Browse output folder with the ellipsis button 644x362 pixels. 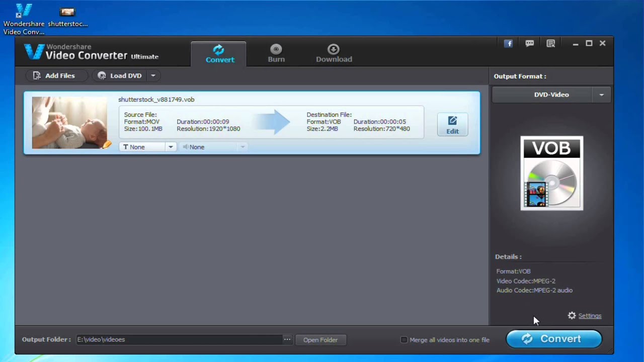pyautogui.click(x=287, y=339)
